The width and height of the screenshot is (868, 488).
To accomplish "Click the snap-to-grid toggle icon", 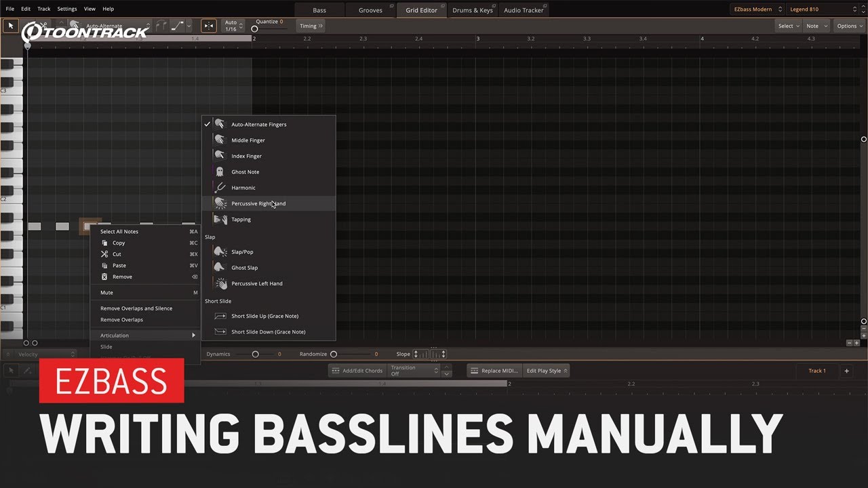I will pos(210,26).
